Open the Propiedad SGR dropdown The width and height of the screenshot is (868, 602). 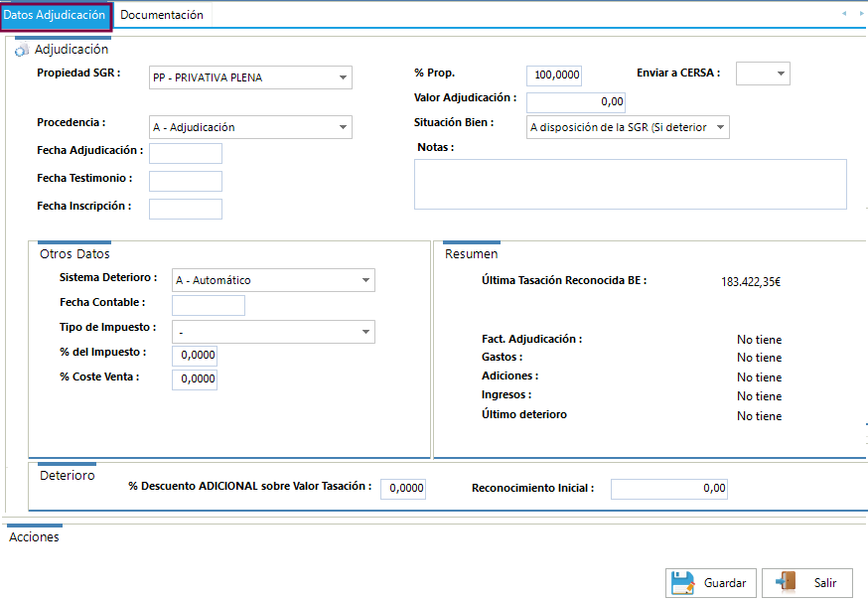pyautogui.click(x=343, y=77)
